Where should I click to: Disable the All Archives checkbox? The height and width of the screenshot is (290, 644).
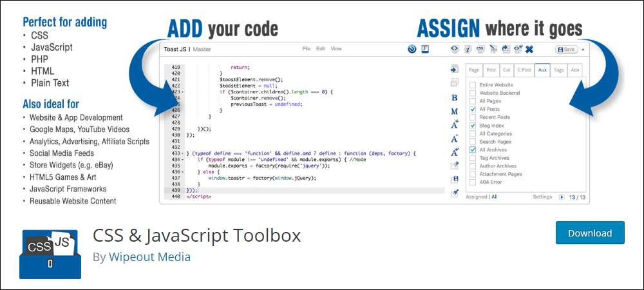coord(473,150)
